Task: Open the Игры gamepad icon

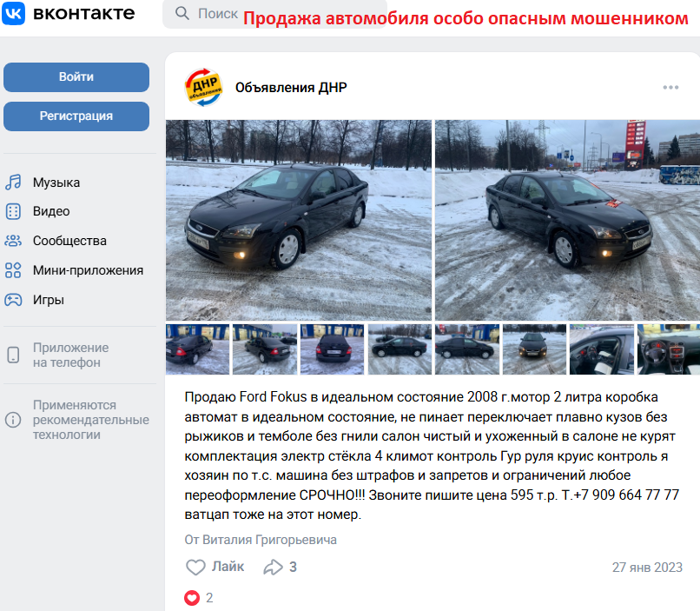Action: (13, 300)
